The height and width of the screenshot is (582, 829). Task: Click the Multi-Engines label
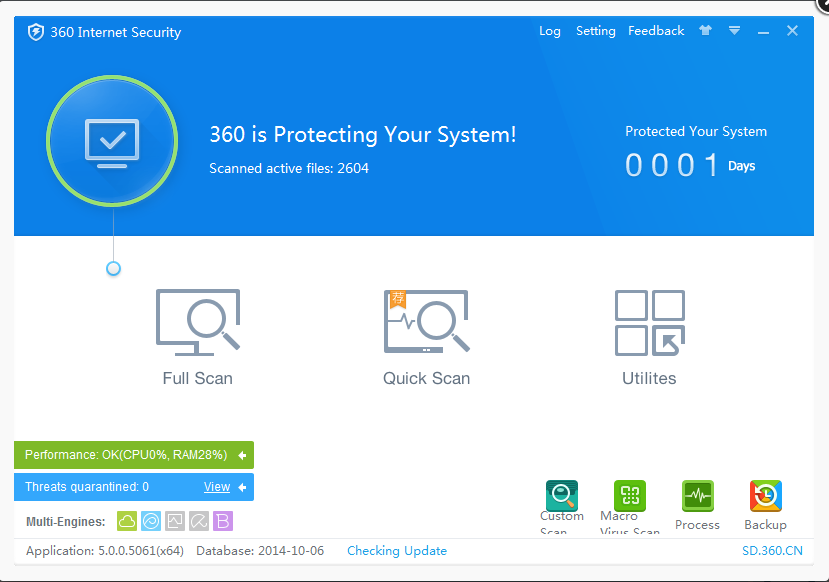coord(66,522)
